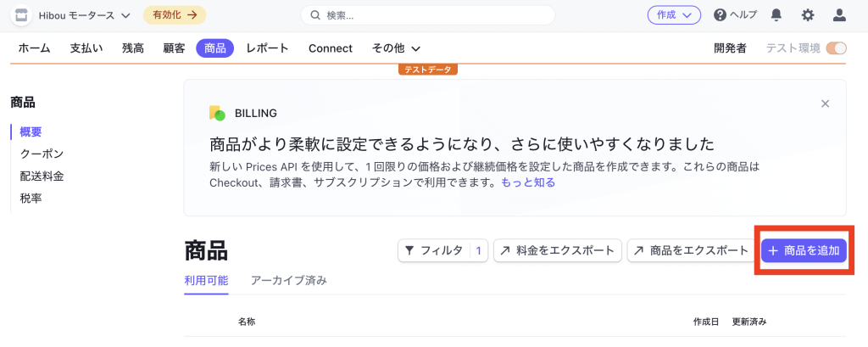
Task: Click the help question mark icon
Action: point(720,15)
